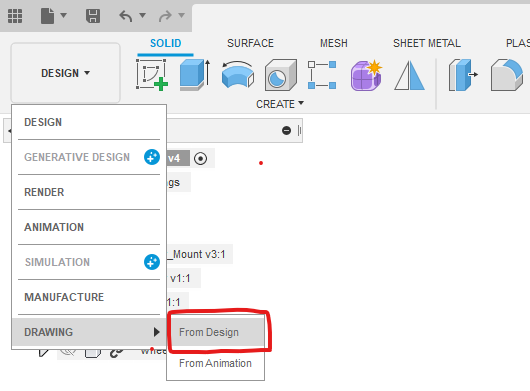Select the Fillet tool

click(507, 75)
